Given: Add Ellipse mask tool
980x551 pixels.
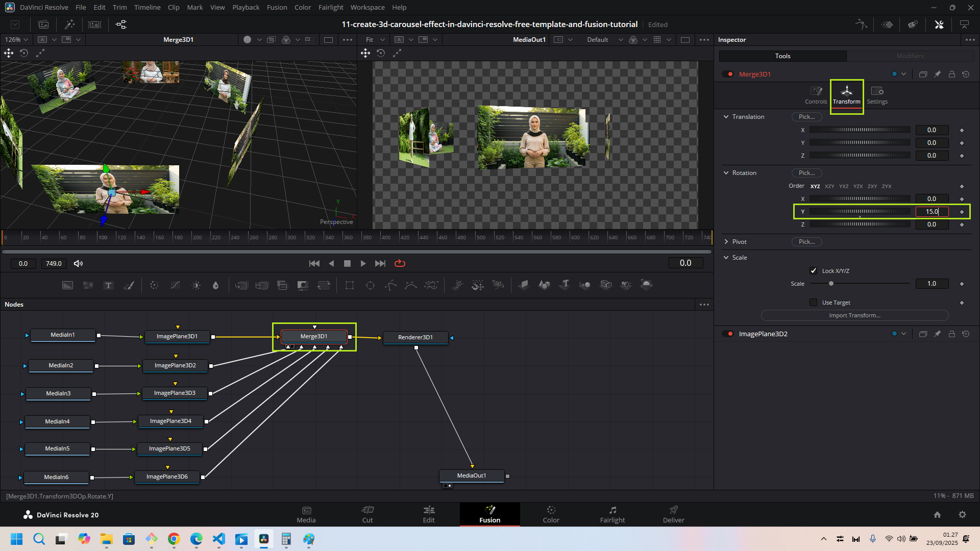Looking at the screenshot, I should coord(370,285).
